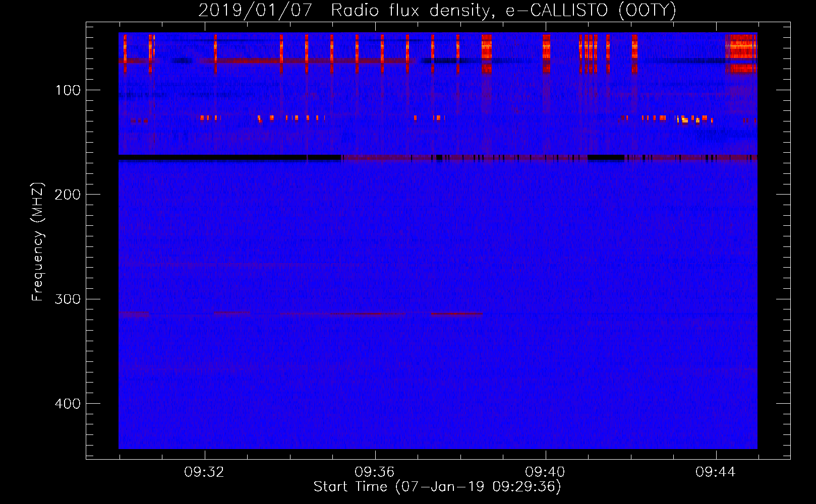Click the 200 frequency tick label
816x504 pixels.
click(x=68, y=195)
